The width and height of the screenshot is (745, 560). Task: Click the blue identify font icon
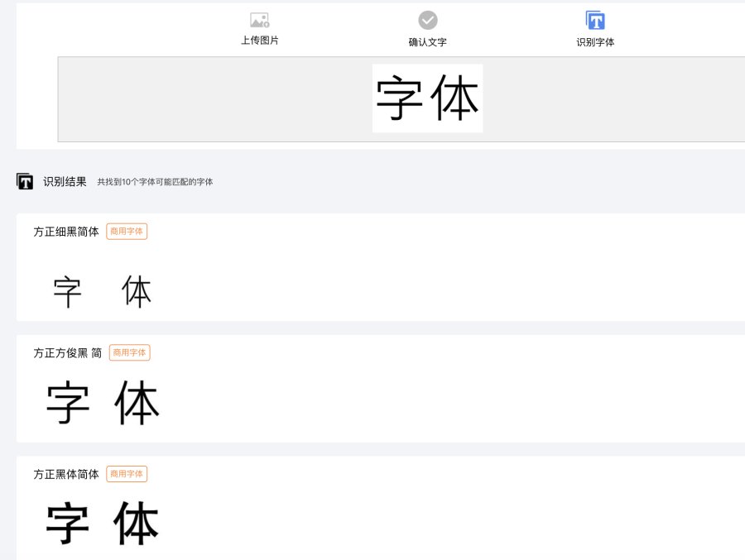[x=595, y=21]
